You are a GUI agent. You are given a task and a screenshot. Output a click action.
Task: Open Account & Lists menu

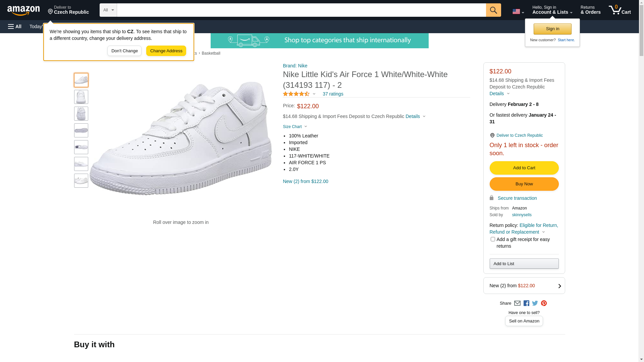click(552, 10)
